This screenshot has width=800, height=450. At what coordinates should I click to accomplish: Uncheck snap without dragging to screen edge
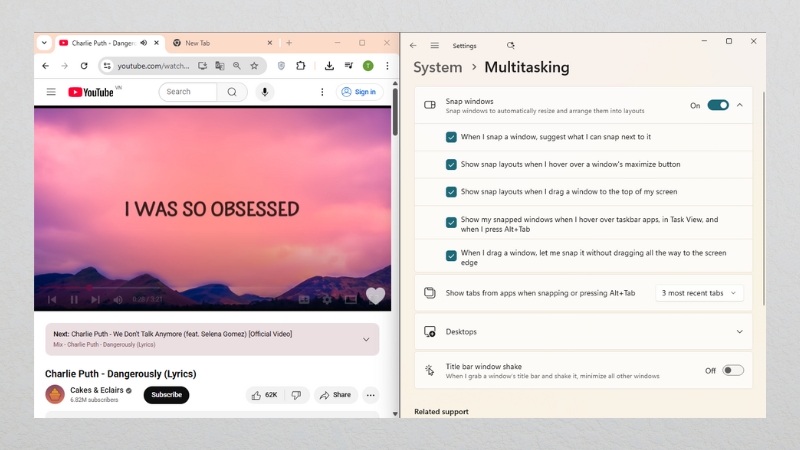tap(451, 256)
